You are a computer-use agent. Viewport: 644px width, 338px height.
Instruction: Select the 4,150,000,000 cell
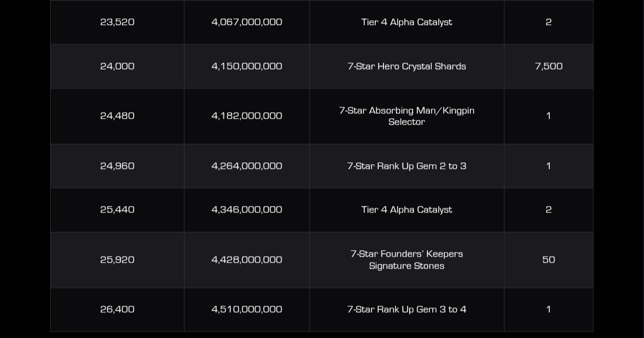[246, 66]
